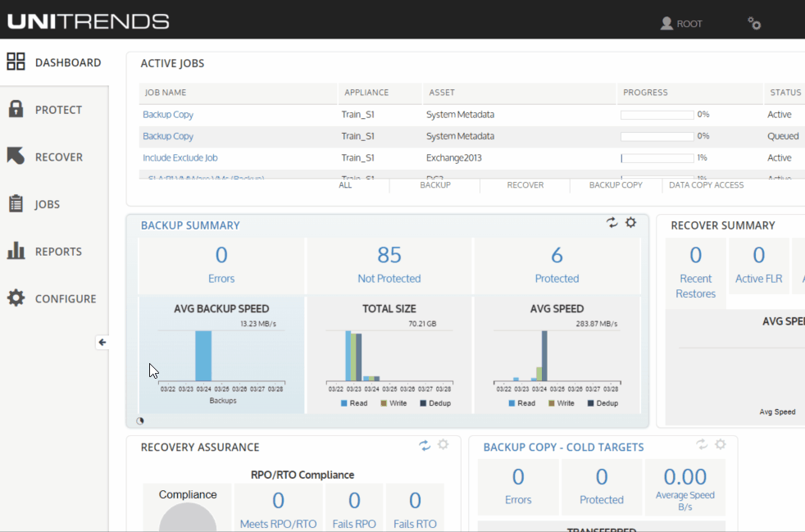Click the Active FLR tile
Screen dimensions: 805x532
(759, 266)
